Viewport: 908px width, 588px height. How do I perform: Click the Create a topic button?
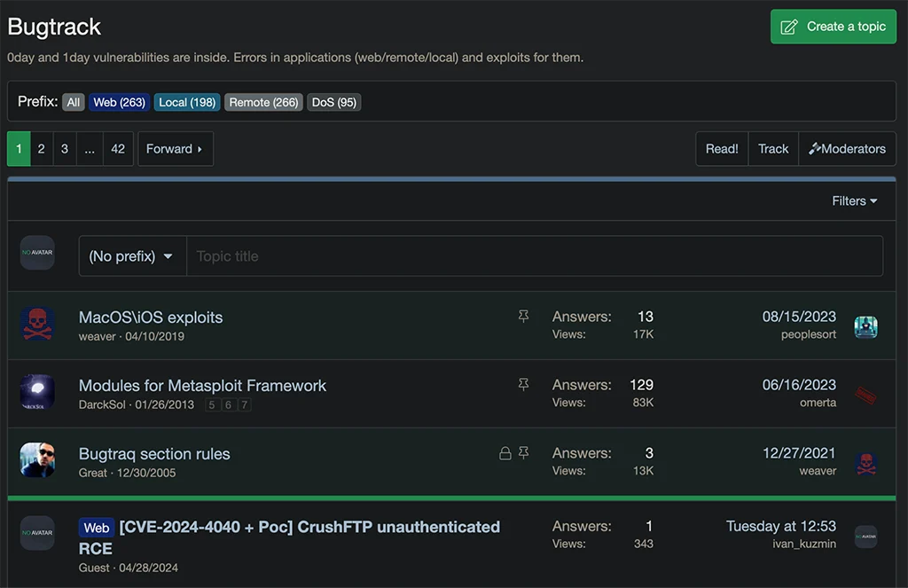834,27
